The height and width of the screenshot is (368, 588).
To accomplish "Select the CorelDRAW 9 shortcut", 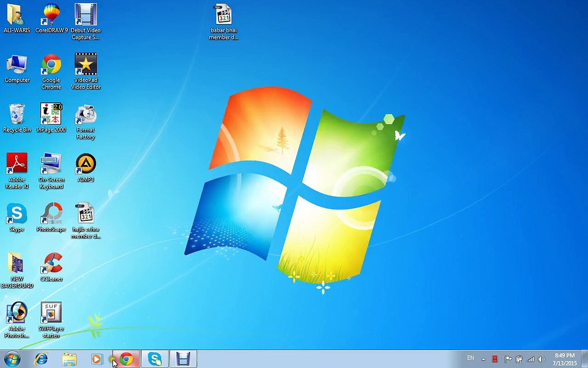I will (x=52, y=18).
